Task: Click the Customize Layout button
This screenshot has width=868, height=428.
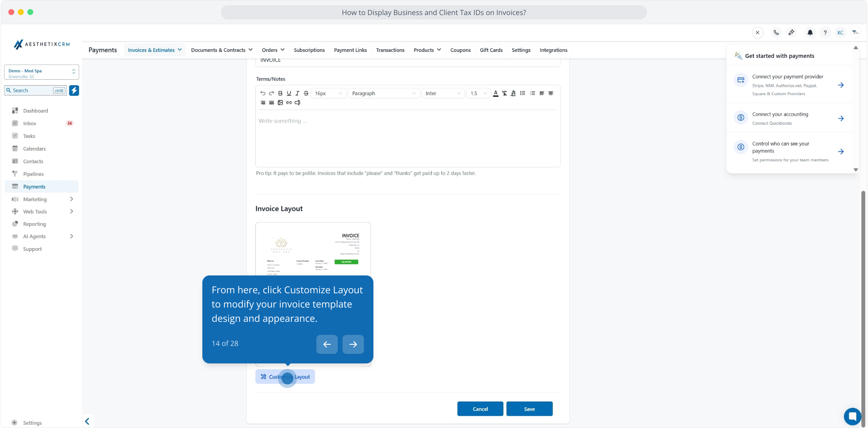Action: [x=285, y=377]
